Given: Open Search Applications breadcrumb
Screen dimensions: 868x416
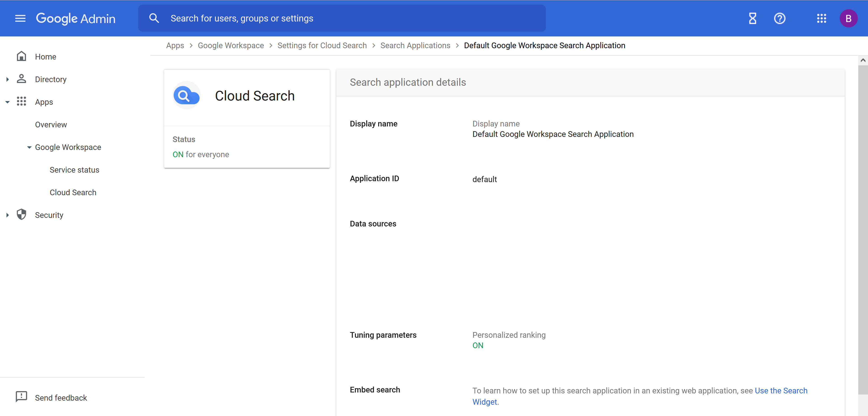Looking at the screenshot, I should click(x=415, y=45).
